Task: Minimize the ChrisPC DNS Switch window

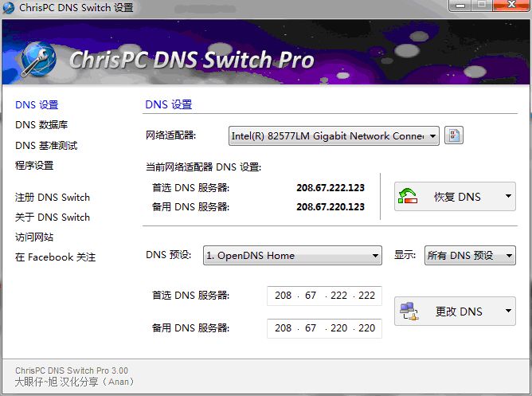Action: click(460, 5)
